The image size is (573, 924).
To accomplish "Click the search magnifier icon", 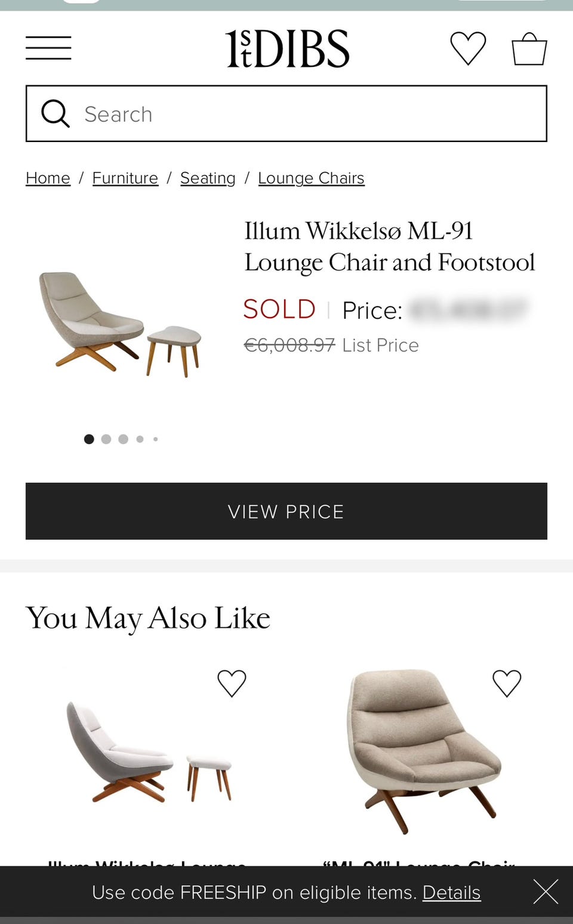I will 56,113.
